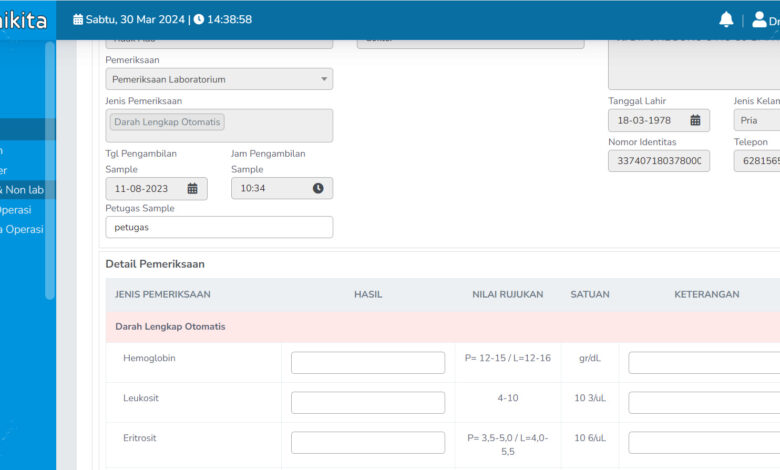Click the Petugas Sample input field
The width and height of the screenshot is (780, 470).
pos(219,227)
